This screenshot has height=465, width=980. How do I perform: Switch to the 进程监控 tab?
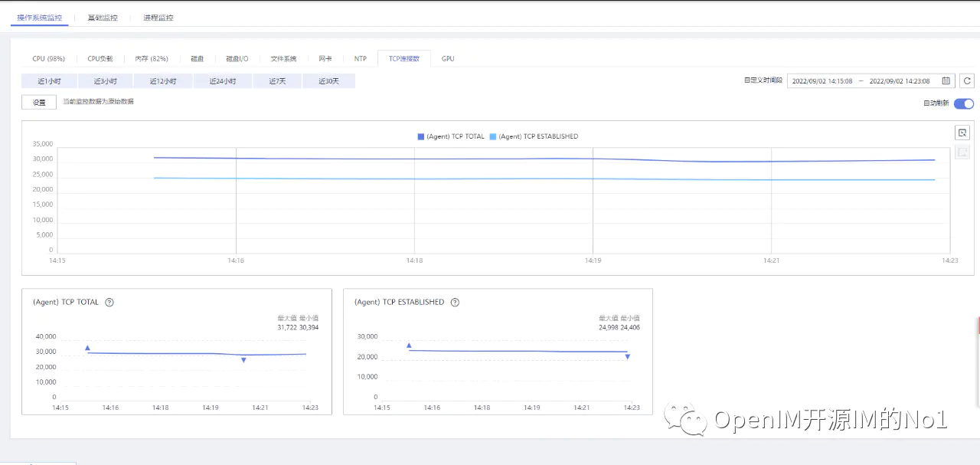click(158, 17)
